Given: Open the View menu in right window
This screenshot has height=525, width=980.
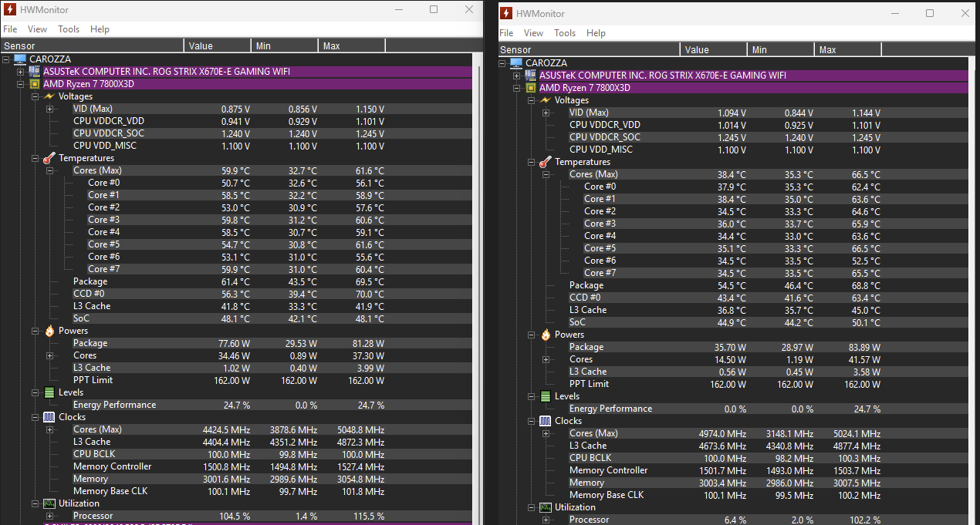Looking at the screenshot, I should (533, 33).
